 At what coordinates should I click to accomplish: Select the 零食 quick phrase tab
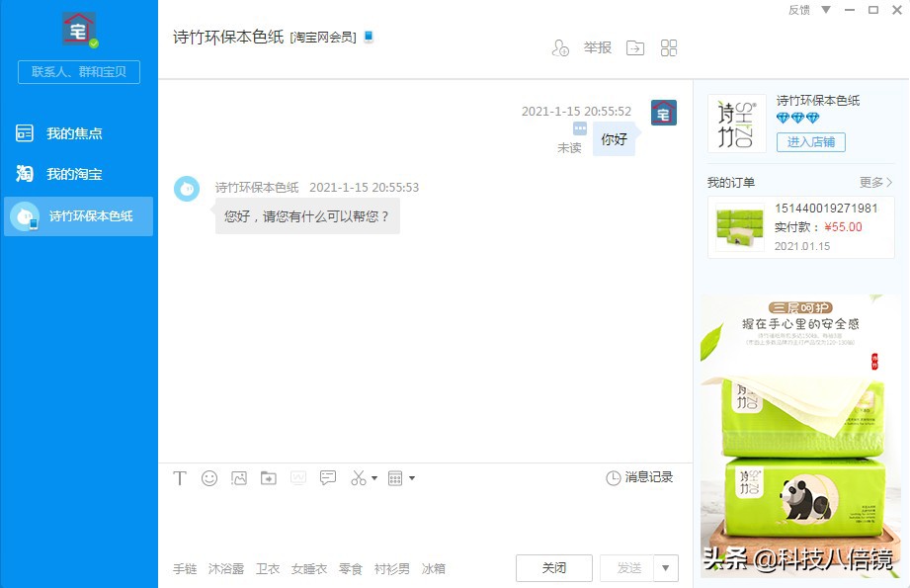(x=351, y=568)
